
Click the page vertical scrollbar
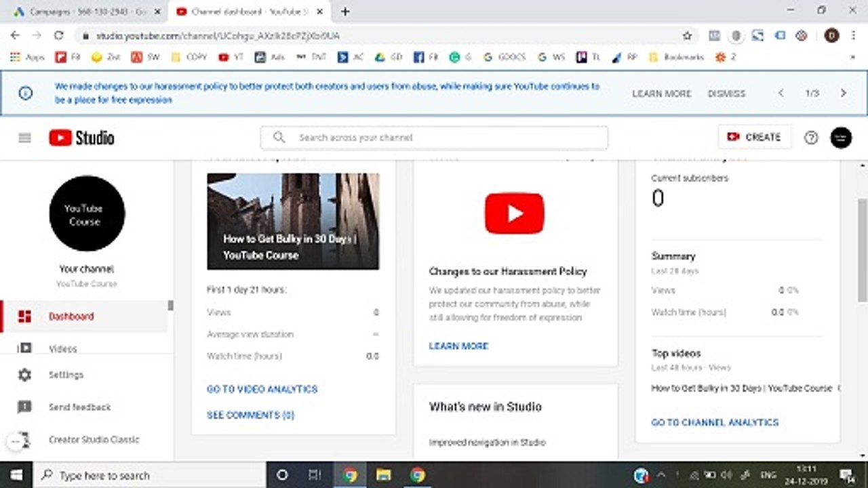click(863, 251)
